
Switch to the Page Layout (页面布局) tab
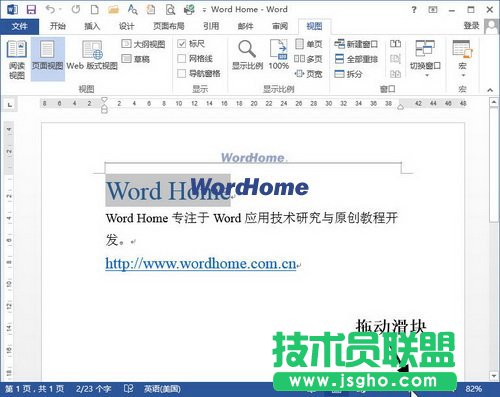(x=169, y=26)
